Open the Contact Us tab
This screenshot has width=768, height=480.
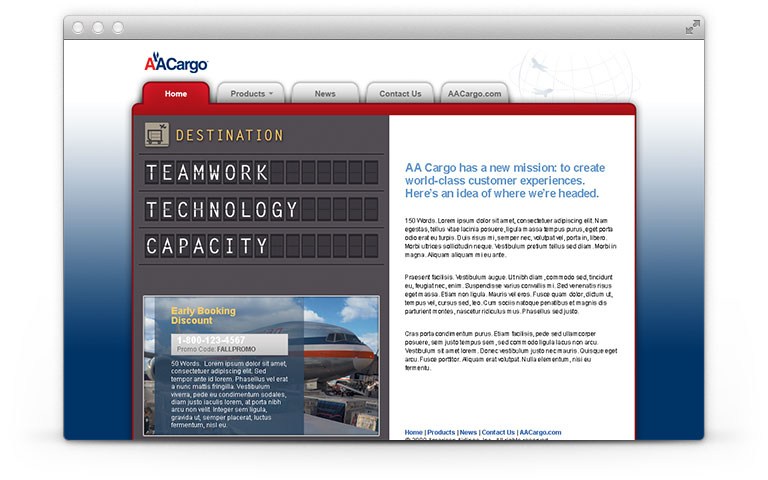[x=400, y=93]
